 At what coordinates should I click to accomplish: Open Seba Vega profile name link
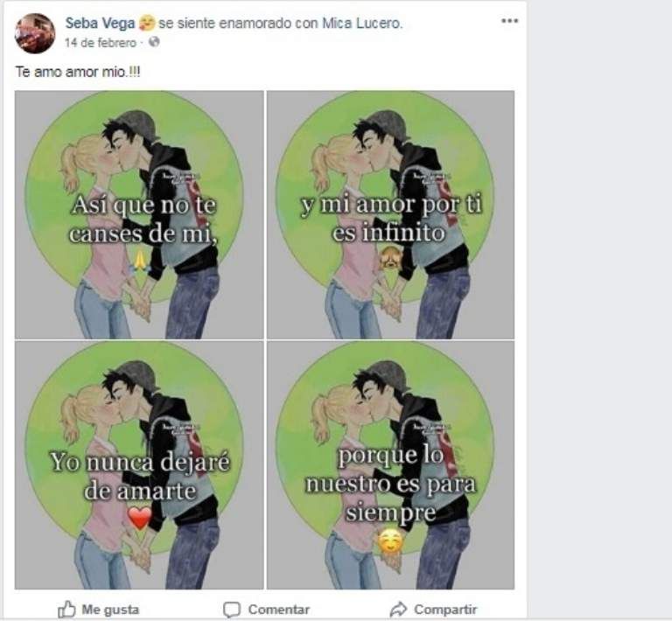pos(101,23)
